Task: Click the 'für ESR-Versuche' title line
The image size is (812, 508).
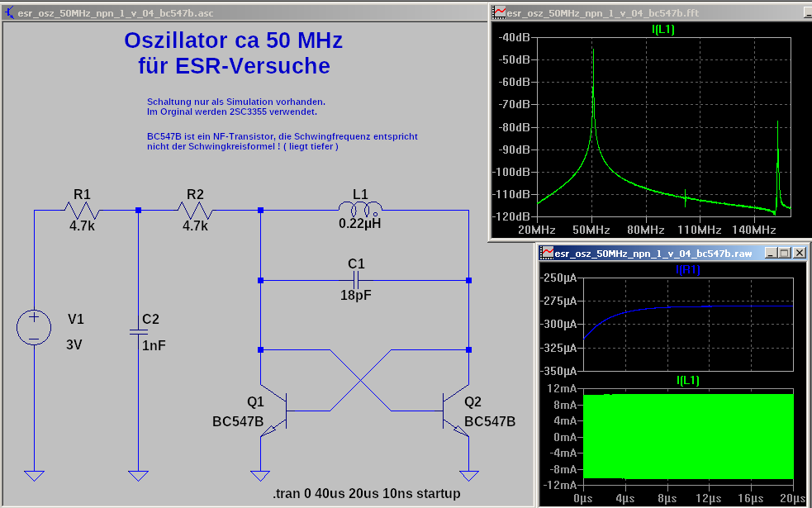Action: pyautogui.click(x=234, y=66)
